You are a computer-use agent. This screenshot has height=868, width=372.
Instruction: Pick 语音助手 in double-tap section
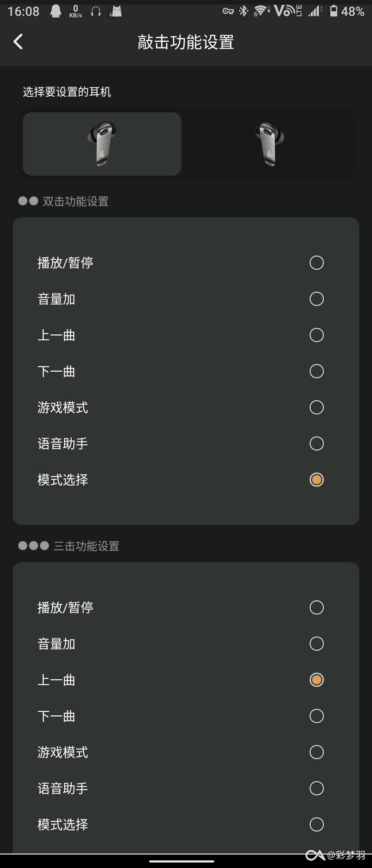pos(186,444)
